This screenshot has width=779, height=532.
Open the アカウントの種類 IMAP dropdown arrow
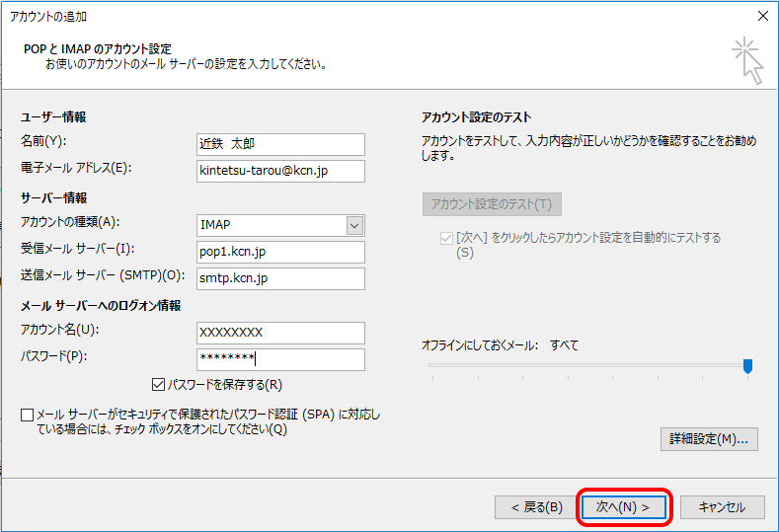pos(354,225)
